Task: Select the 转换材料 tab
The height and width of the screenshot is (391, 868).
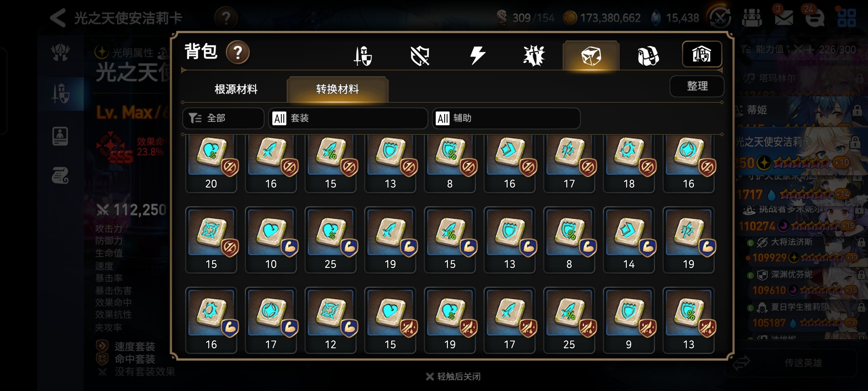Action: click(x=337, y=89)
